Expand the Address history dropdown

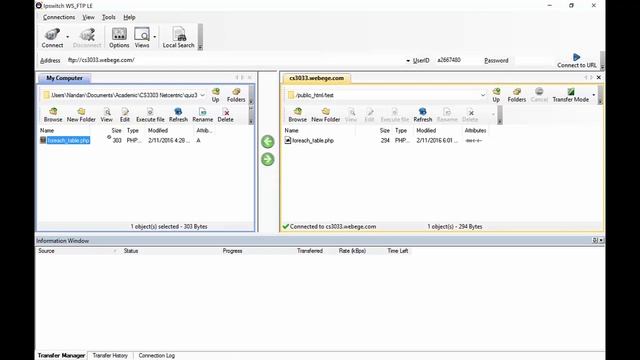(408, 60)
